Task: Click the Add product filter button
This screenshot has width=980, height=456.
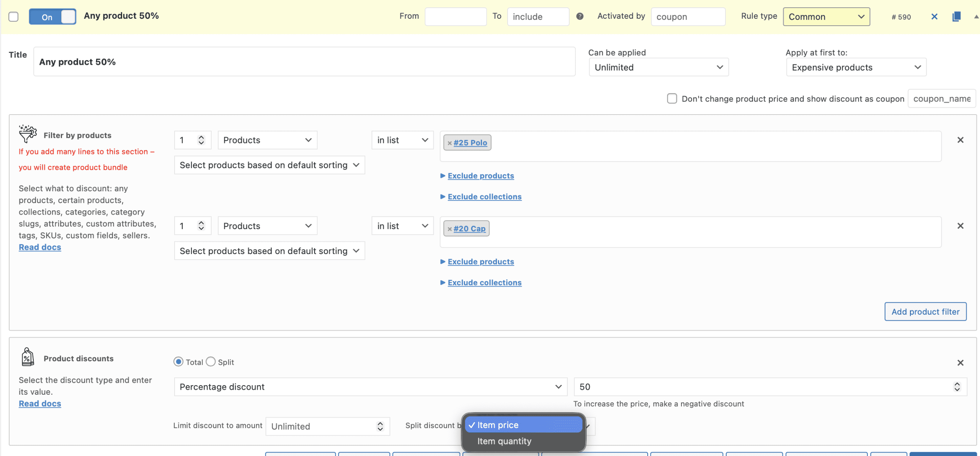Action: click(925, 312)
